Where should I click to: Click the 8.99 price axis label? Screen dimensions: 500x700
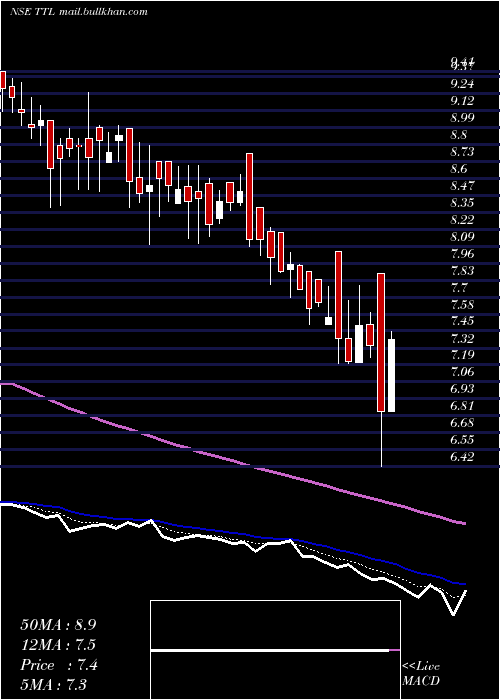pos(463,118)
